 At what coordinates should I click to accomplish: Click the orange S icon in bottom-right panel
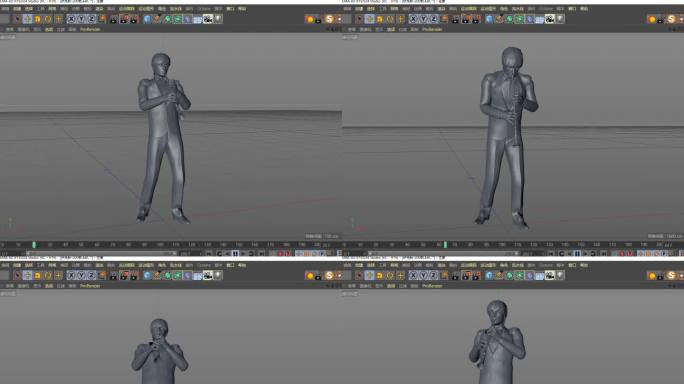pyautogui.click(x=671, y=276)
